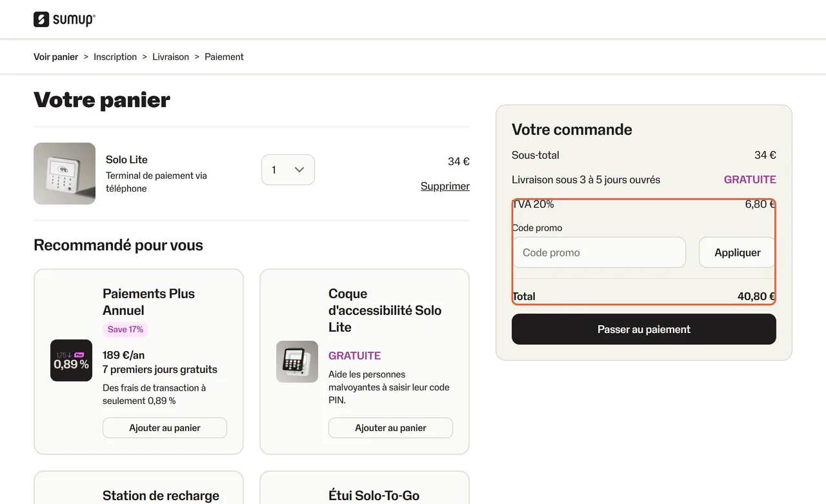Select the Inscription breadcrumb step

(x=115, y=57)
